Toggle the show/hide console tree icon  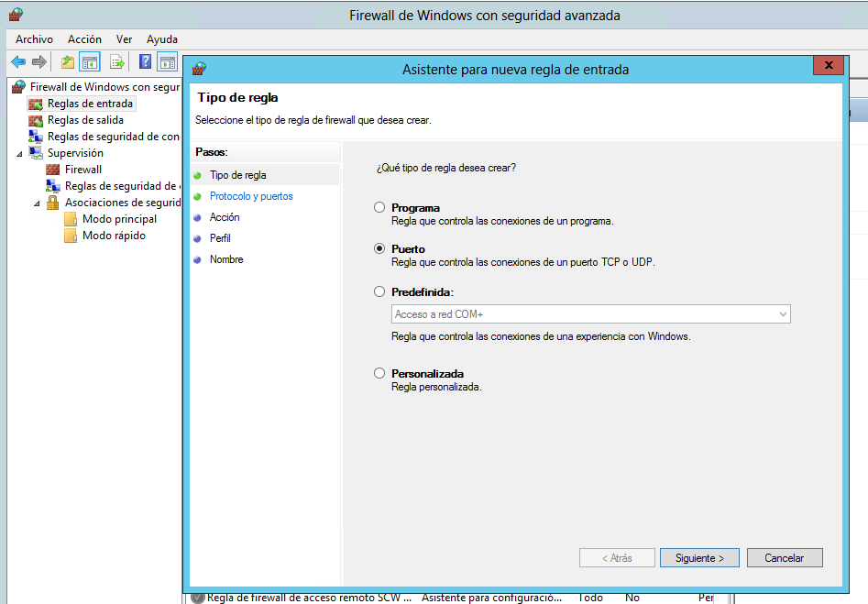(89, 62)
